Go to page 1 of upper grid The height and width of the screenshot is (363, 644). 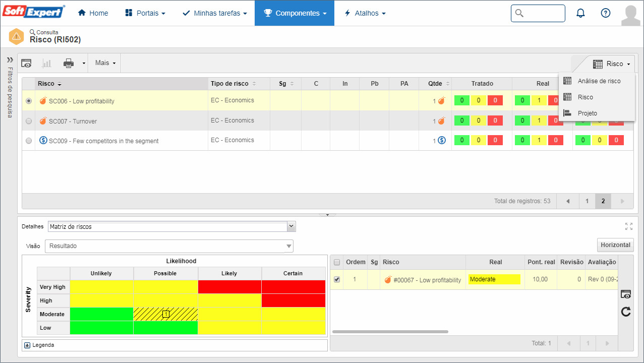coord(587,201)
